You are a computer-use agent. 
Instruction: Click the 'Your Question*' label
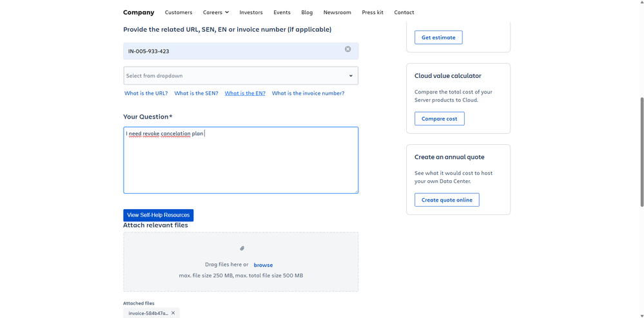point(148,117)
